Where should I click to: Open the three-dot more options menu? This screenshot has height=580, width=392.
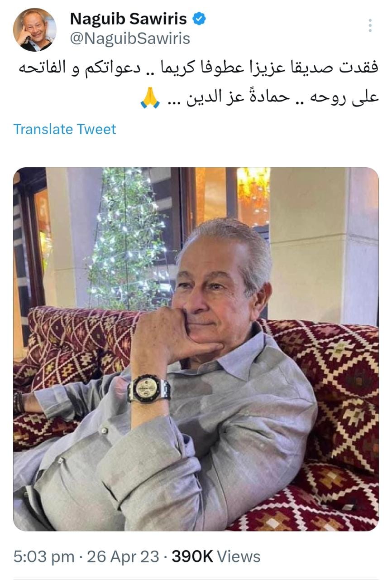click(x=370, y=25)
